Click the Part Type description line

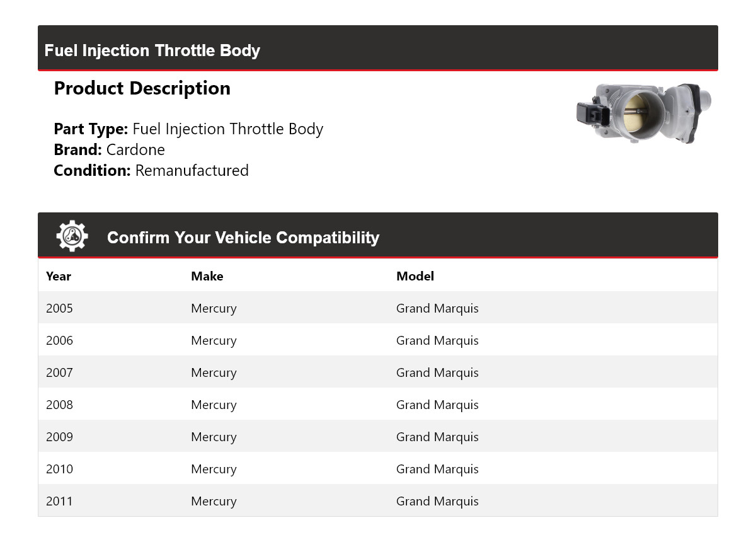click(188, 129)
